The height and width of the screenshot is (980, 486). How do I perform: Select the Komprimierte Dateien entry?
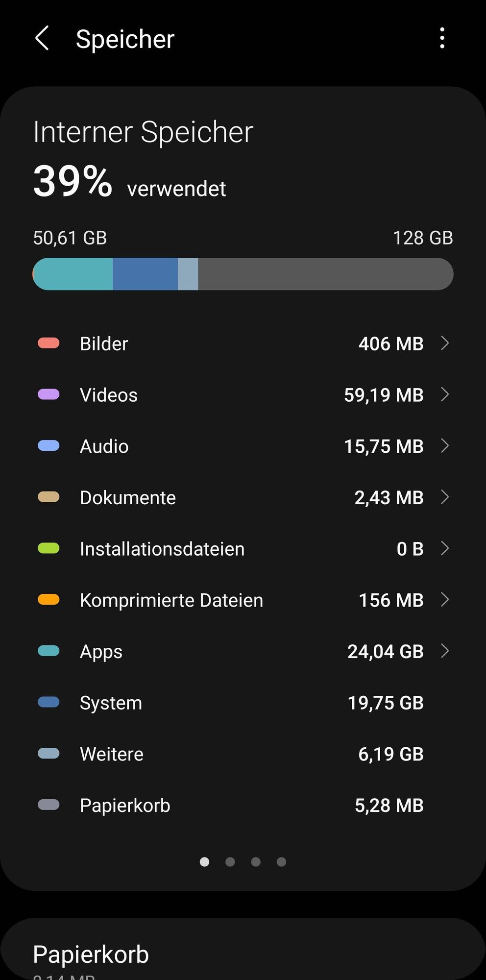pyautogui.click(x=243, y=600)
